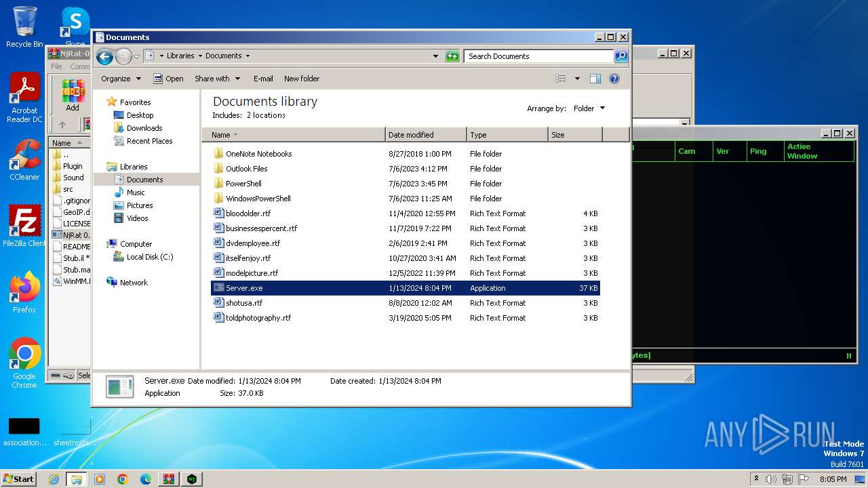Select Recent Places in navigation pane
Screen dimensions: 868x488
tap(149, 141)
